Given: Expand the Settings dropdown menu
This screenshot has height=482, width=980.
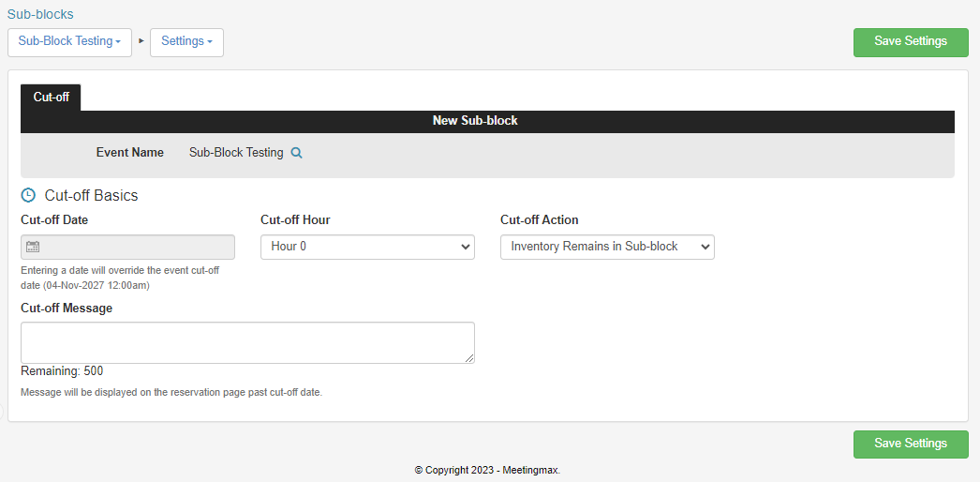Looking at the screenshot, I should tap(186, 42).
